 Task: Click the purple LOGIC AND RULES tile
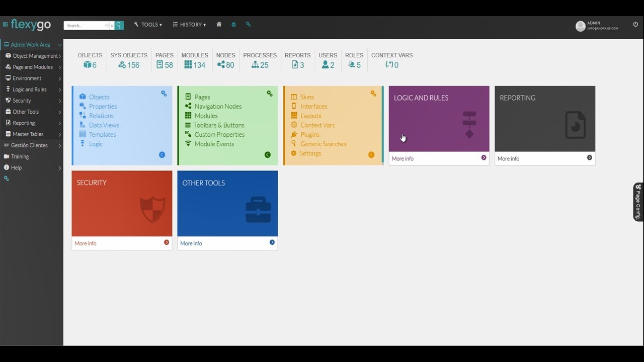[439, 119]
